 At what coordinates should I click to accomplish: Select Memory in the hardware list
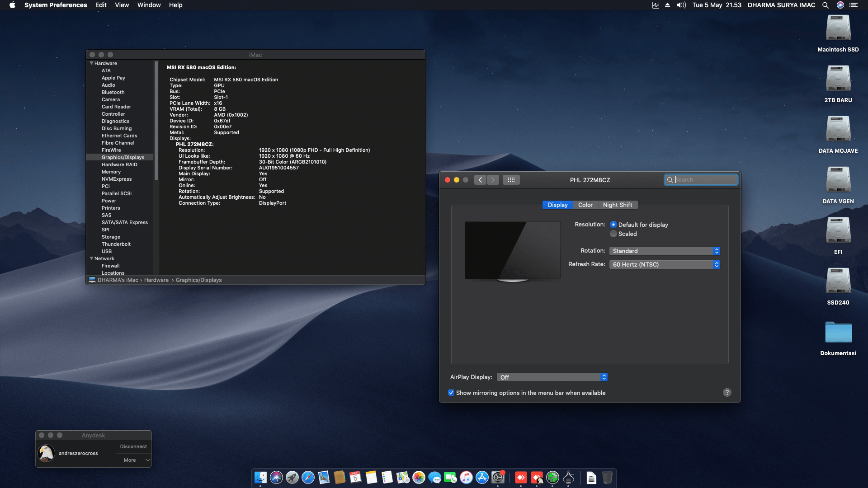click(x=111, y=172)
